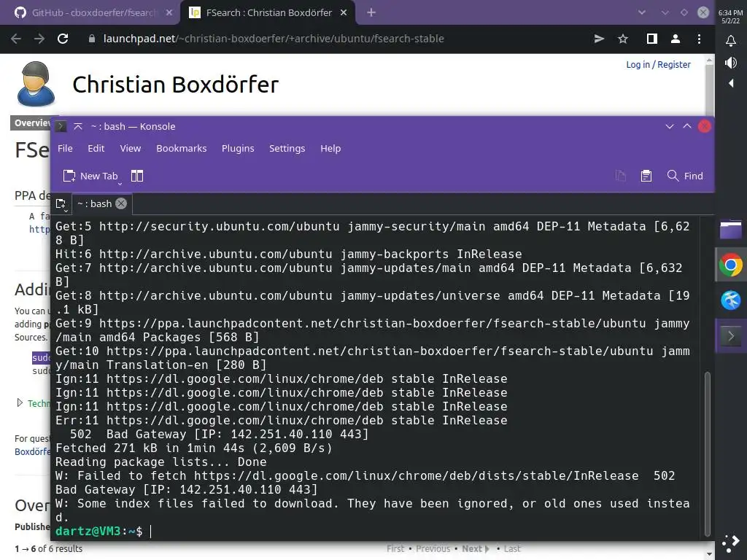Open browser side panel icon
747x560 pixels.
pyautogui.click(x=651, y=39)
